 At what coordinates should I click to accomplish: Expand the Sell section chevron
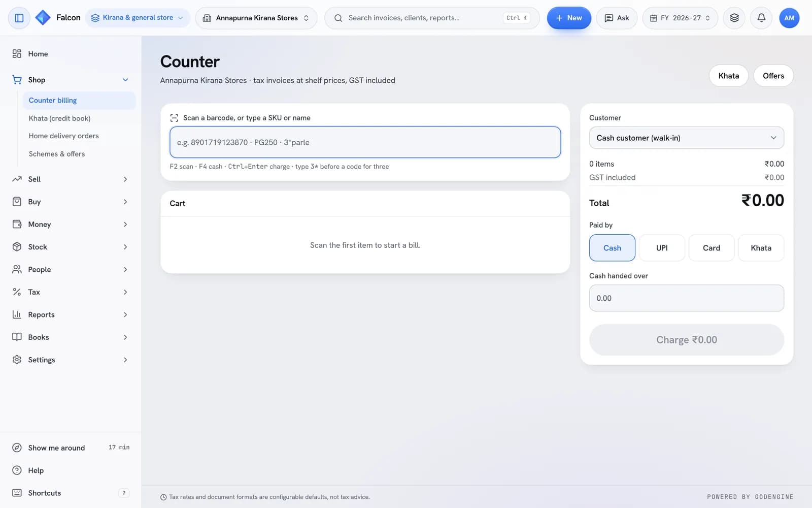(125, 179)
